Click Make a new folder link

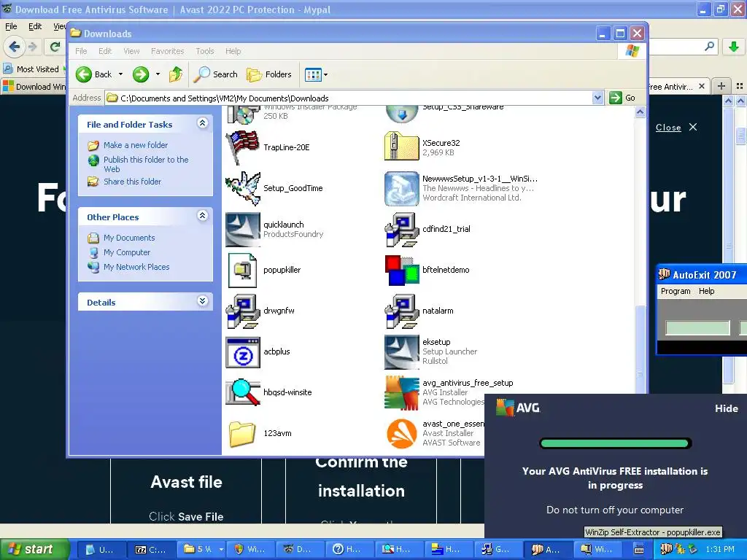tap(136, 145)
